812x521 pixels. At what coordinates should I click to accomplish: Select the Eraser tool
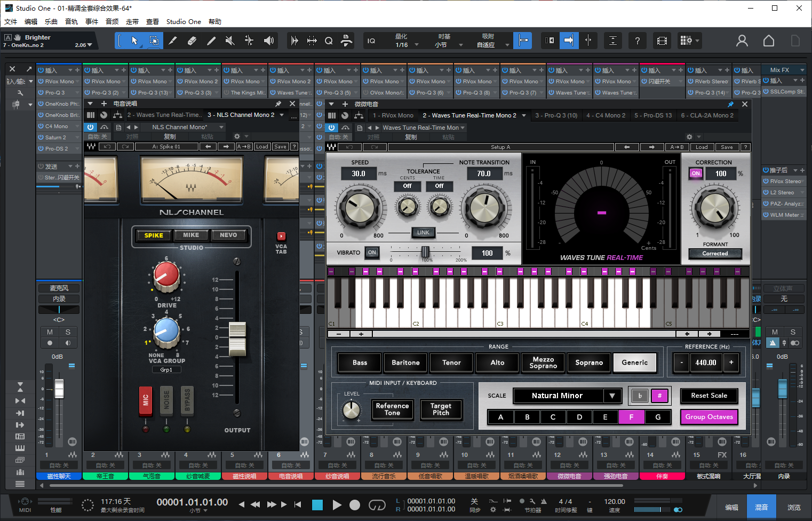192,40
